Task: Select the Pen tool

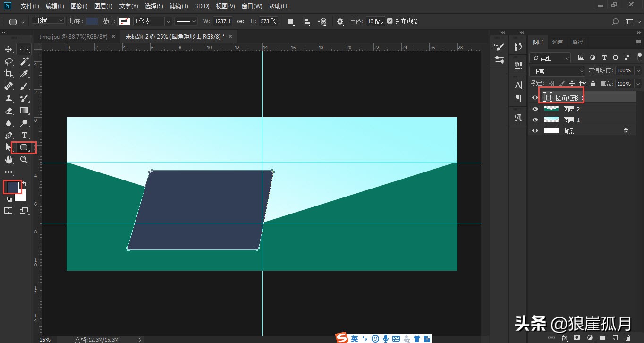Action: point(8,135)
